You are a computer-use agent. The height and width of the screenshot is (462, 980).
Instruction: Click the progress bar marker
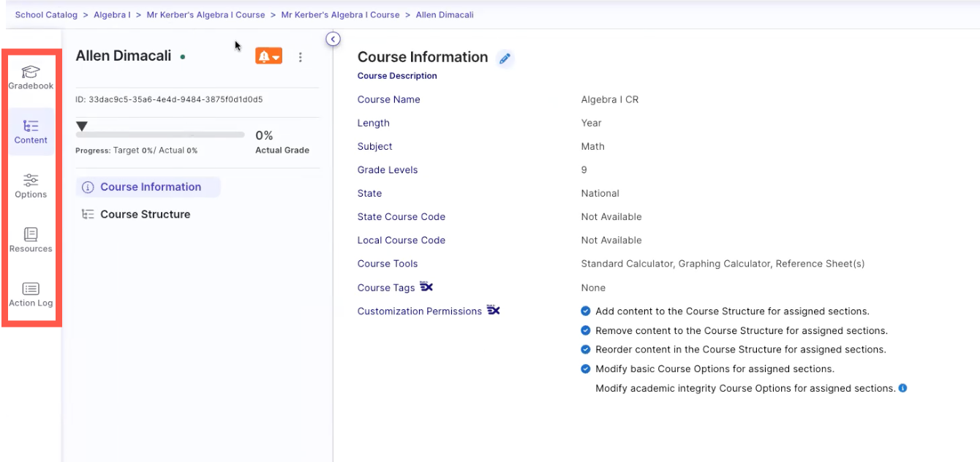tap(81, 125)
